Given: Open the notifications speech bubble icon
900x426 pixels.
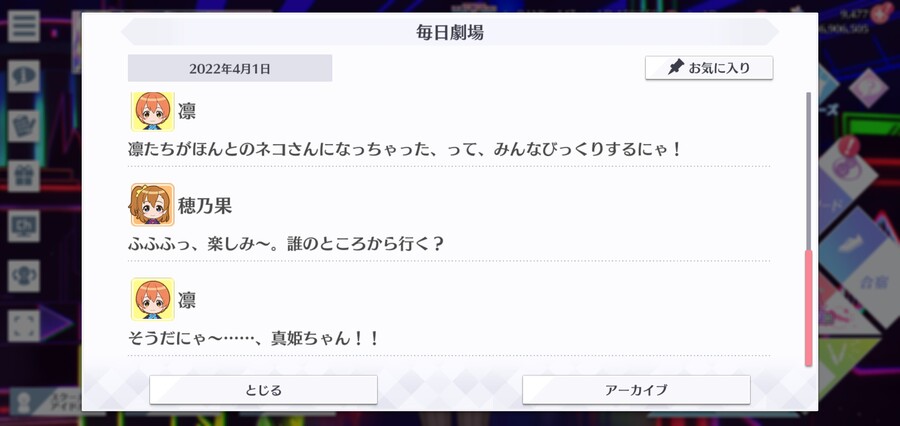Looking at the screenshot, I should click(x=24, y=76).
